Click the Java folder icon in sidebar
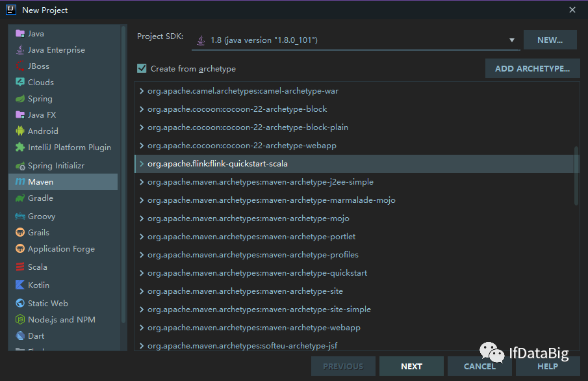588x381 pixels. (x=20, y=34)
